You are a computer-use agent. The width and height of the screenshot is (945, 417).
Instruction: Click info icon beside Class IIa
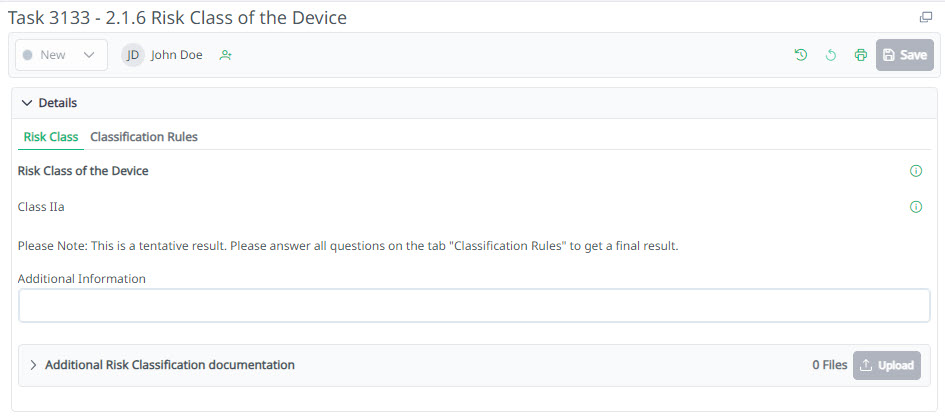[x=916, y=207]
